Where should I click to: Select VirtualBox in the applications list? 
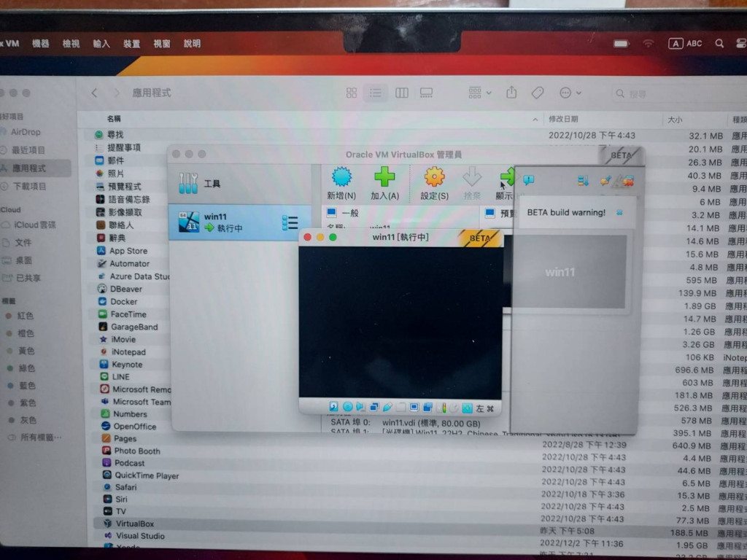(135, 524)
